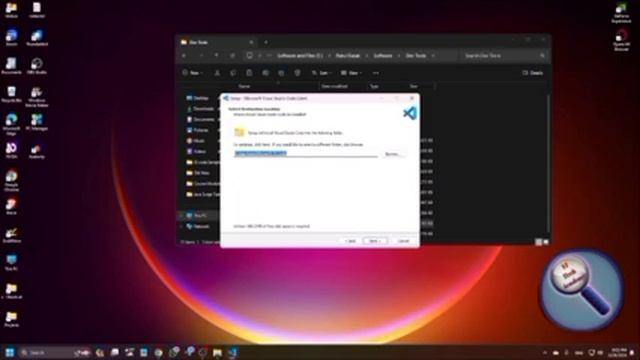Click the yellow folder icon in the setup dialog

pos(239,132)
